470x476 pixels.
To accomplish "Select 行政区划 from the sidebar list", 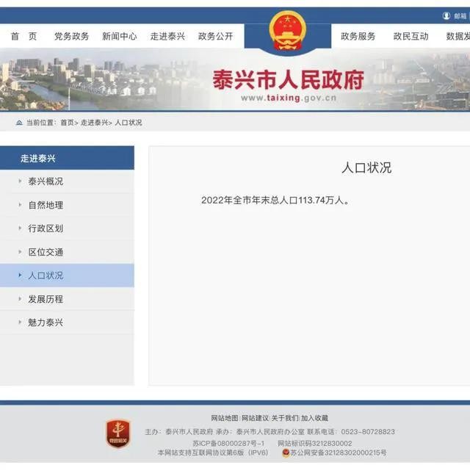I will tap(46, 228).
